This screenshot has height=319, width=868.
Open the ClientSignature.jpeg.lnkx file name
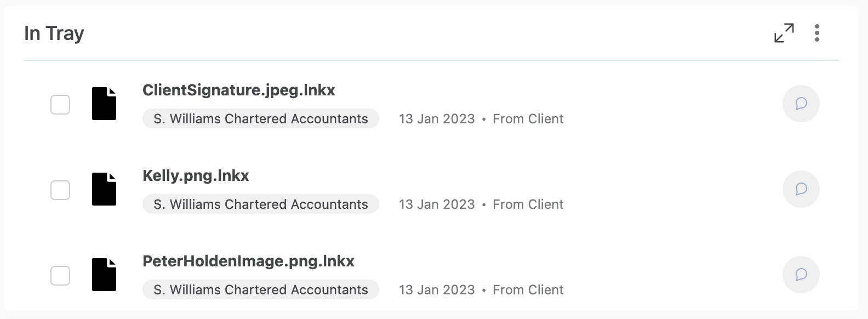coord(238,90)
